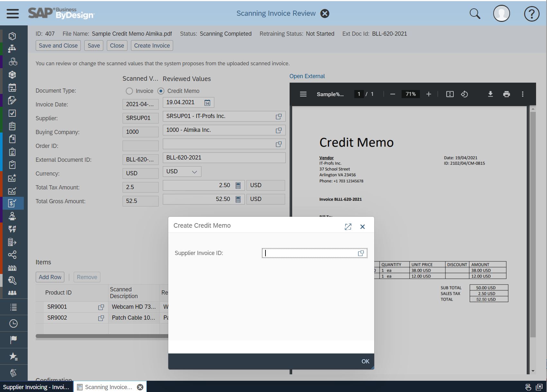This screenshot has height=392, width=547.
Task: Open the PDF viewer more options menu
Action: (x=523, y=94)
